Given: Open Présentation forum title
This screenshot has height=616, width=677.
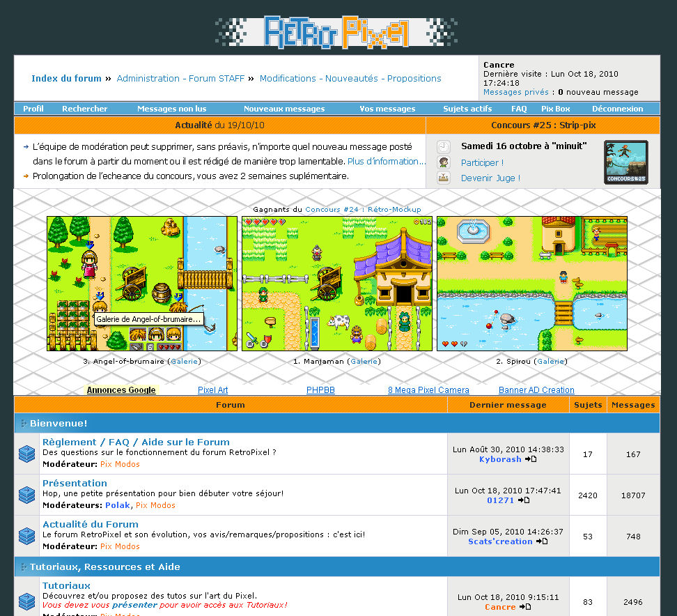Looking at the screenshot, I should coord(75,484).
